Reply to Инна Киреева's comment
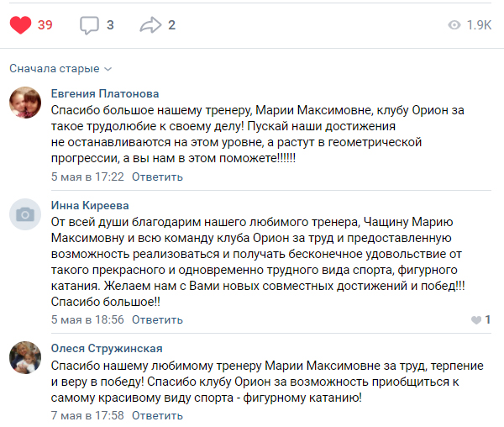Viewport: 504px width, 427px height. 157,320
